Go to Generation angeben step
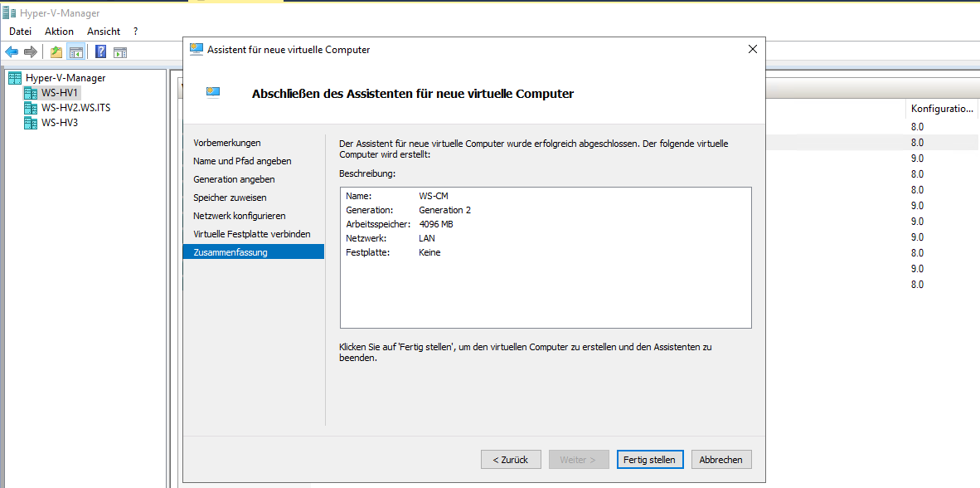 click(x=235, y=179)
